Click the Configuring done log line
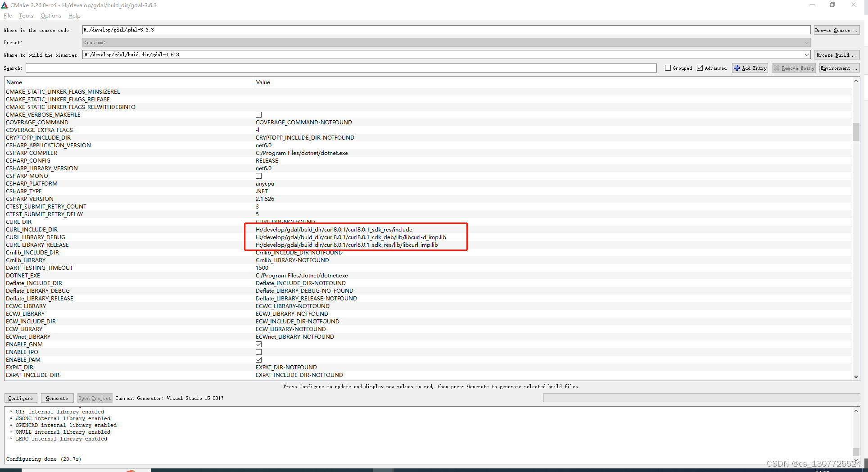868x472 pixels. coord(44,459)
